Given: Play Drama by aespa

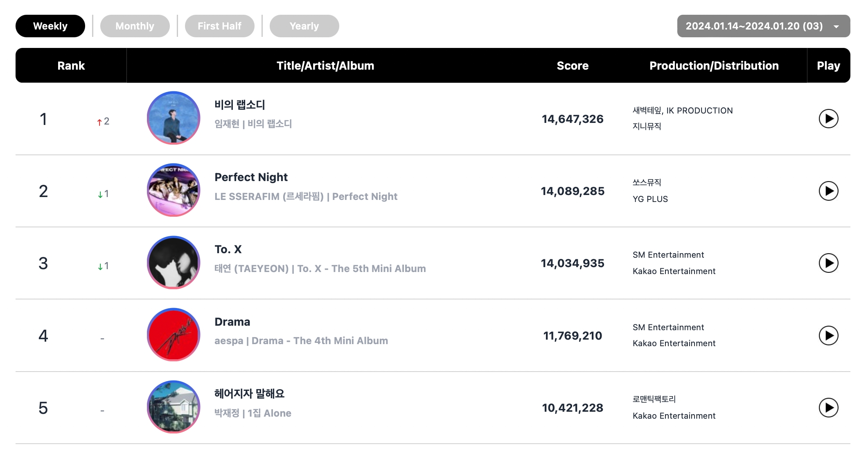Looking at the screenshot, I should [828, 336].
